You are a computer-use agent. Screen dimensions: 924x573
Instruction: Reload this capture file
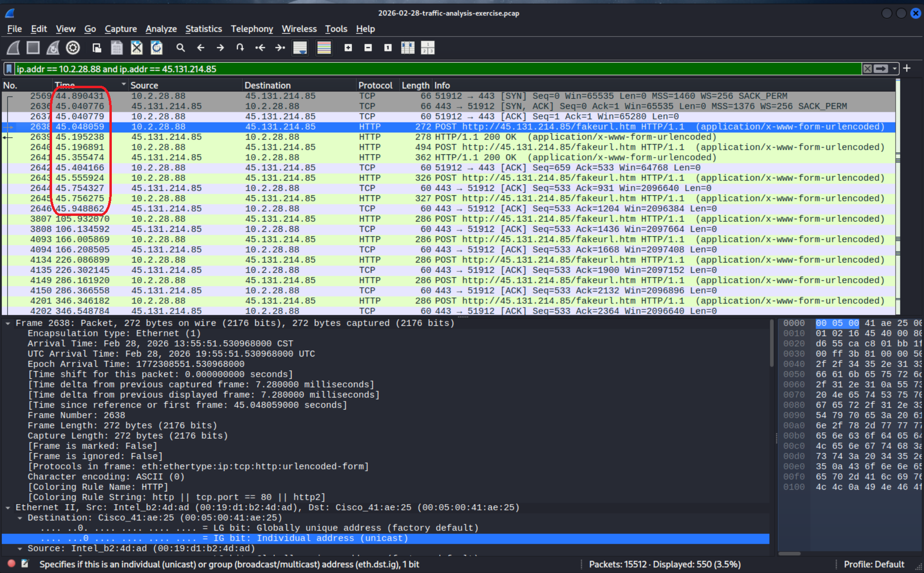point(157,48)
